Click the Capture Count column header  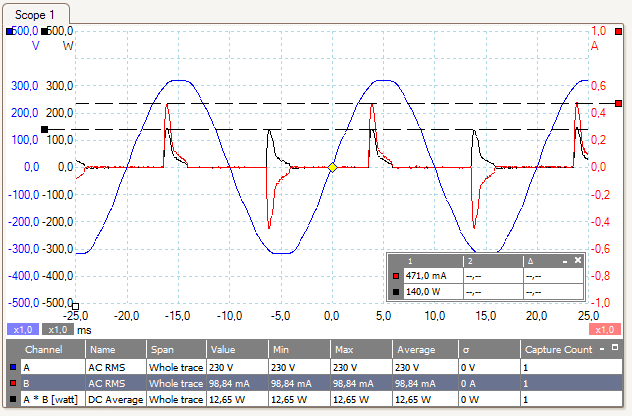(x=558, y=350)
